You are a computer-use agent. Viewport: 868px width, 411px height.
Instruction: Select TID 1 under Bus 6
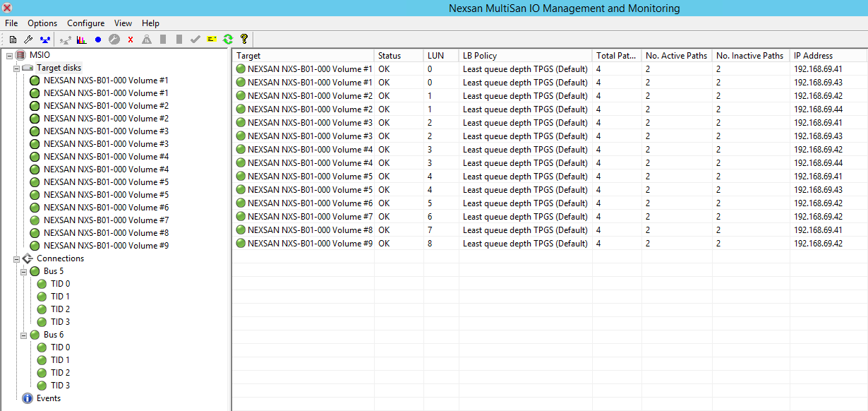pyautogui.click(x=60, y=360)
